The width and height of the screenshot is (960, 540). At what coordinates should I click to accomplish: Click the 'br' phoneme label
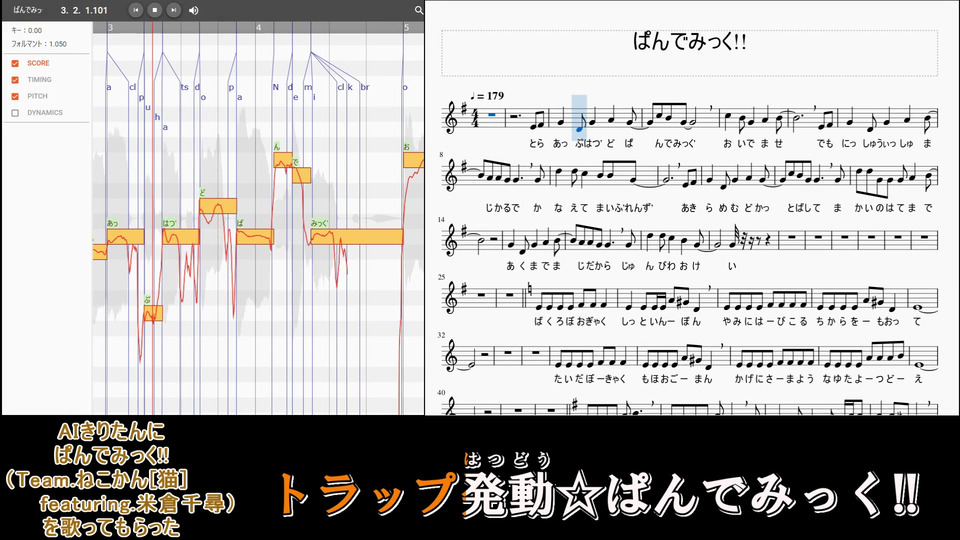tap(365, 87)
